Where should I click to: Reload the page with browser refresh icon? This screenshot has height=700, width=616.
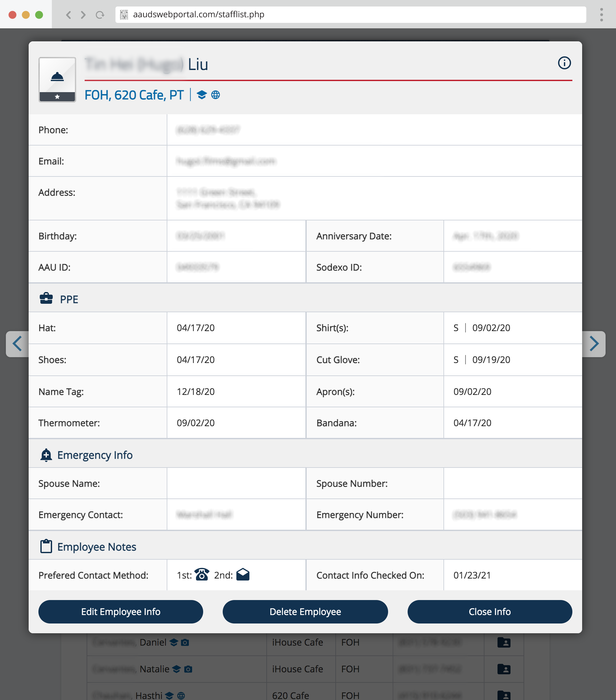[x=100, y=15]
